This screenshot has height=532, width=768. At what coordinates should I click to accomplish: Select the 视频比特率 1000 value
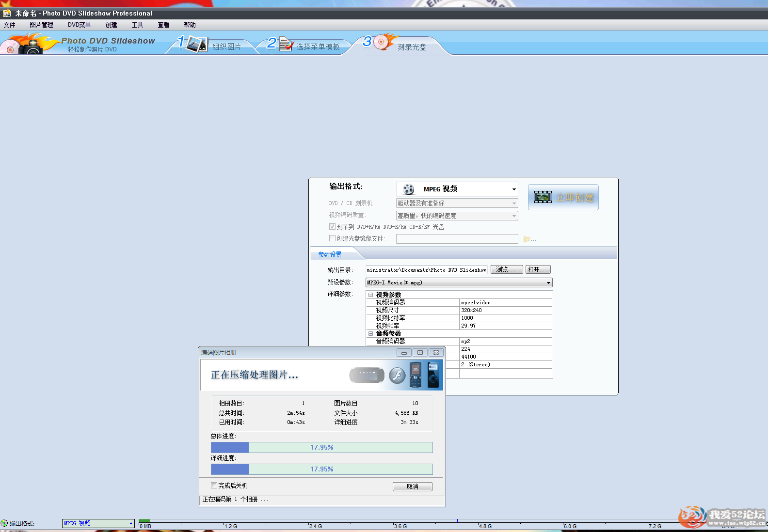[x=506, y=318]
